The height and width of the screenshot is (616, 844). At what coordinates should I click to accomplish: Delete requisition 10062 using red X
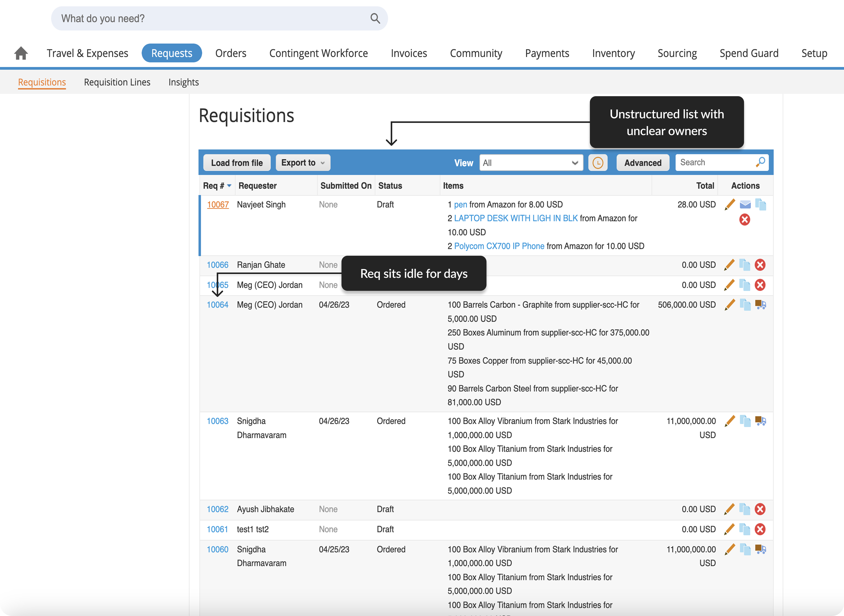(x=760, y=509)
